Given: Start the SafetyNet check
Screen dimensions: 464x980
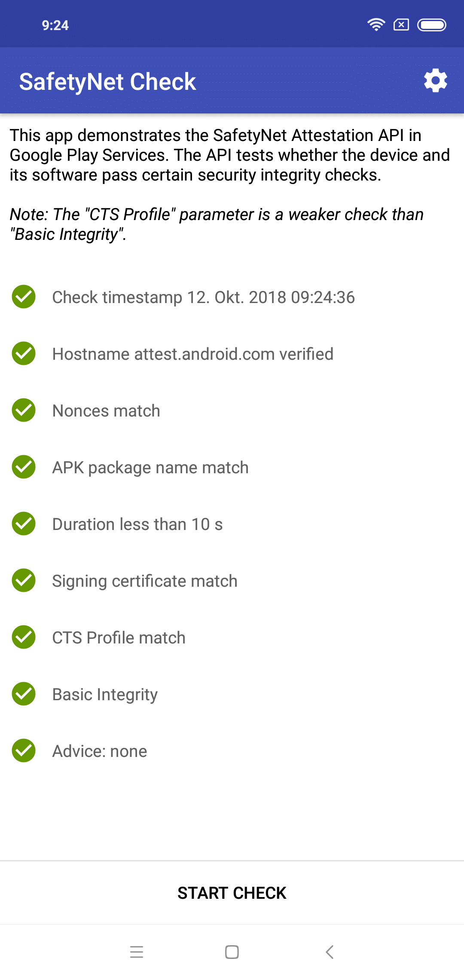Looking at the screenshot, I should [232, 893].
